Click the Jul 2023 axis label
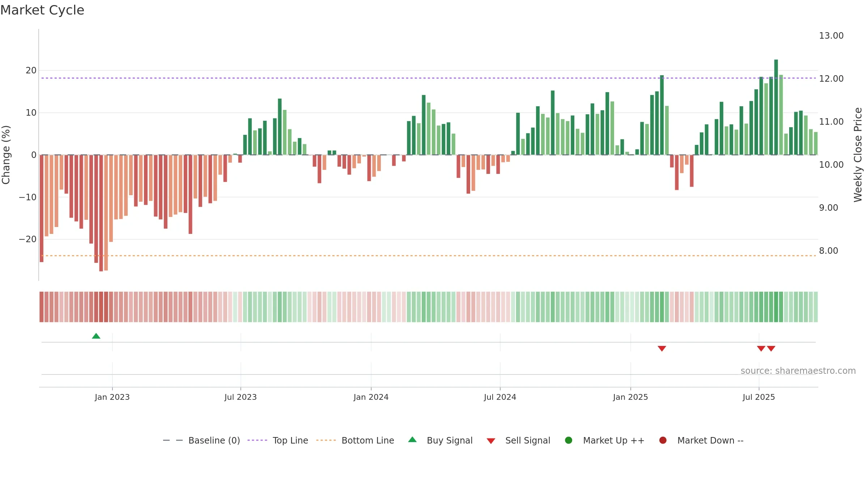868x488 pixels. (x=241, y=397)
